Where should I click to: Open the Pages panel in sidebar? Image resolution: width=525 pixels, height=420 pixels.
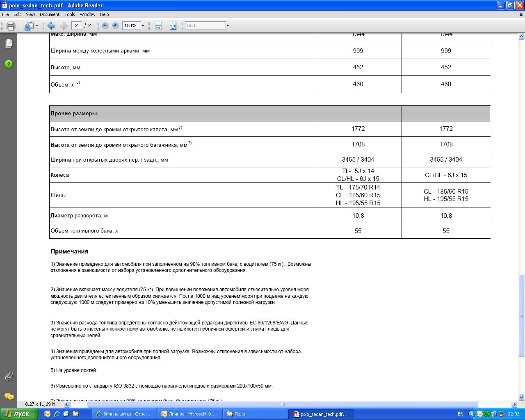pyautogui.click(x=9, y=43)
